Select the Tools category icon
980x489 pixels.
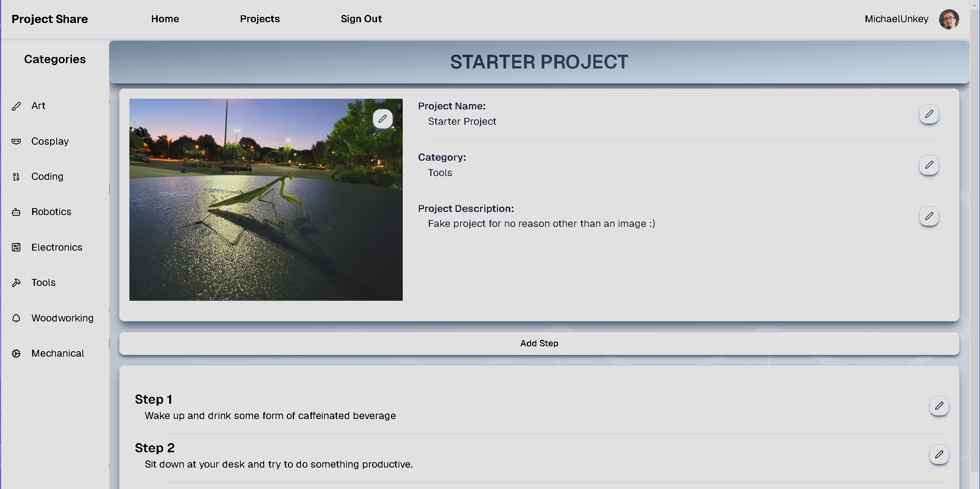click(x=17, y=282)
